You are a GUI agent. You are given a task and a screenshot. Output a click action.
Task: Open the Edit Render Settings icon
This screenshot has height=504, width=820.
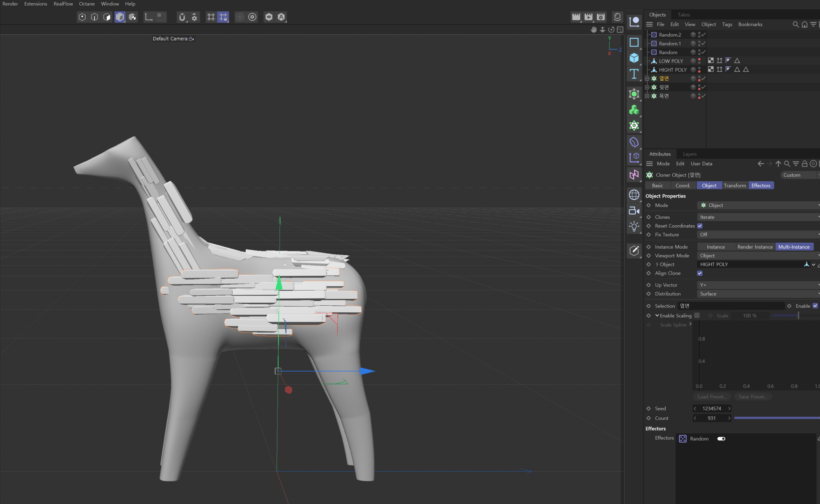(601, 17)
